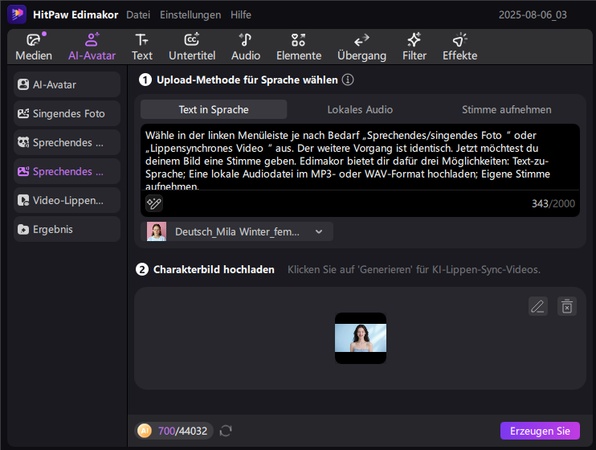Click the AI credits coin icon

tap(144, 431)
